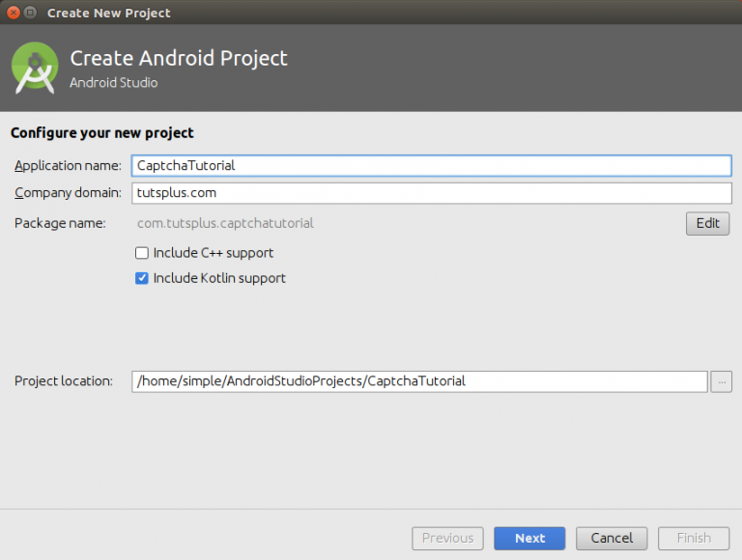Click the 'Application name:' label
This screenshot has width=742, height=560.
point(68,165)
